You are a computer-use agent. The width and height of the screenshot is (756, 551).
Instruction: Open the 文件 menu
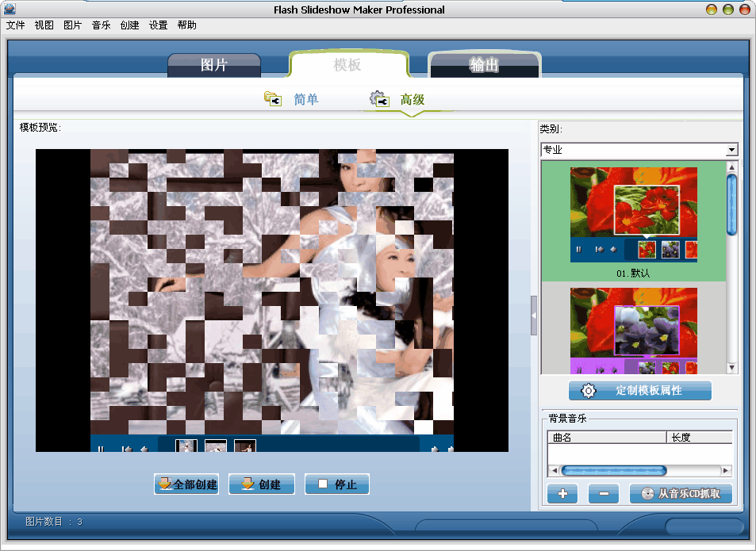(x=16, y=25)
